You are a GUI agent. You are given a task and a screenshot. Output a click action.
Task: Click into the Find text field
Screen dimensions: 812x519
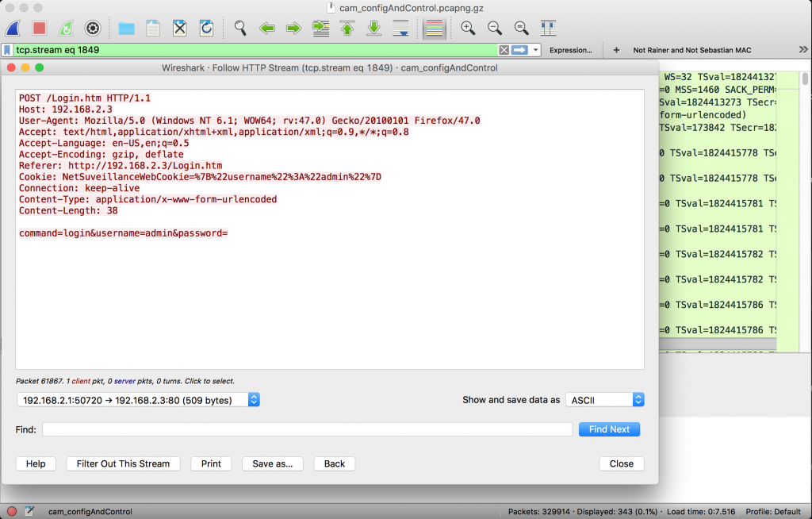coord(307,429)
